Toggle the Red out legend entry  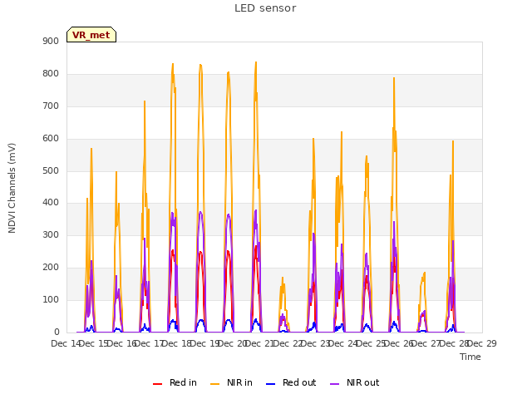point(291,382)
